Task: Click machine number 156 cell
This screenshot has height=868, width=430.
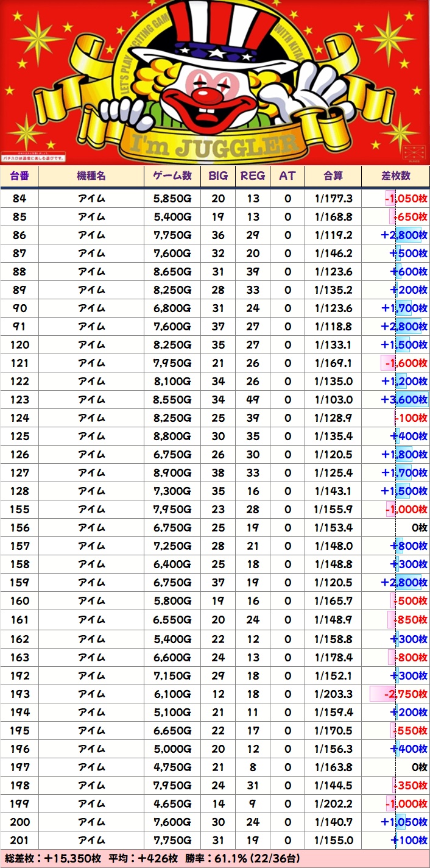Action: click(x=19, y=528)
